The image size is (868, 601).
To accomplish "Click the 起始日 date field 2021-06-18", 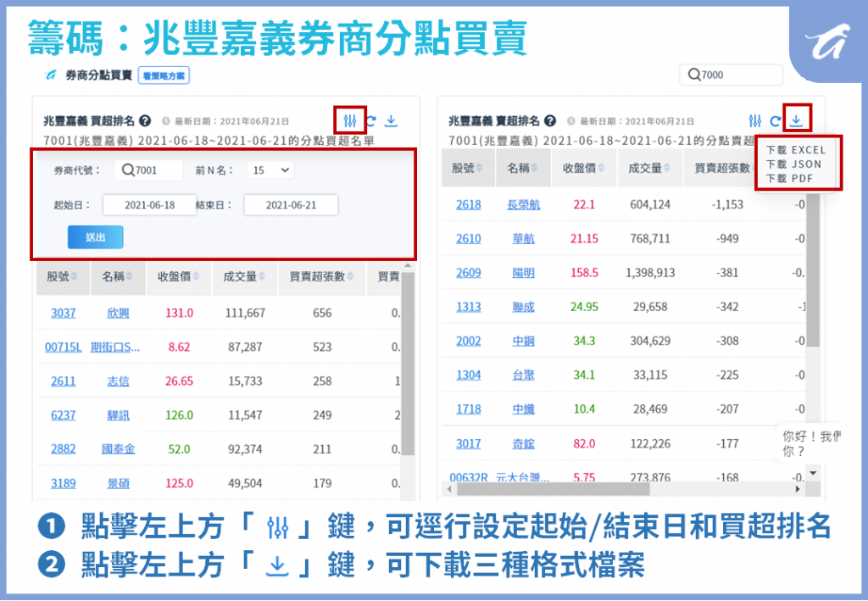I will (x=149, y=205).
